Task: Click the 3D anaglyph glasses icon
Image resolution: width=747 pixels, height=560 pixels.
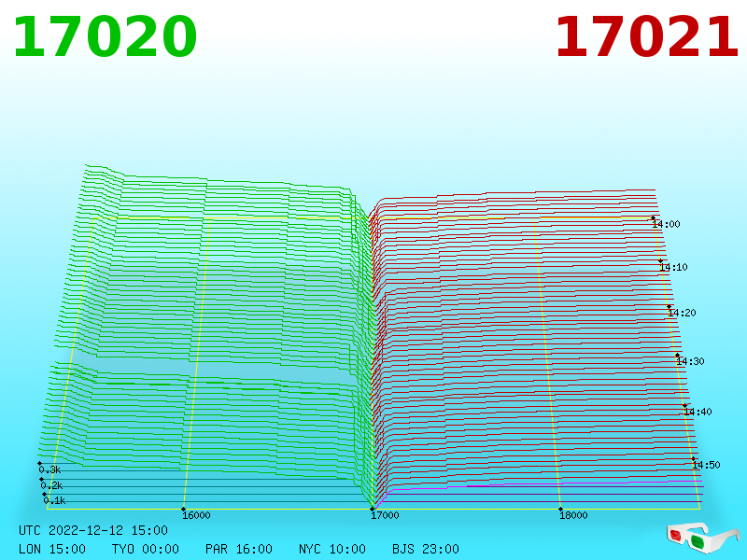Action: pos(702,537)
